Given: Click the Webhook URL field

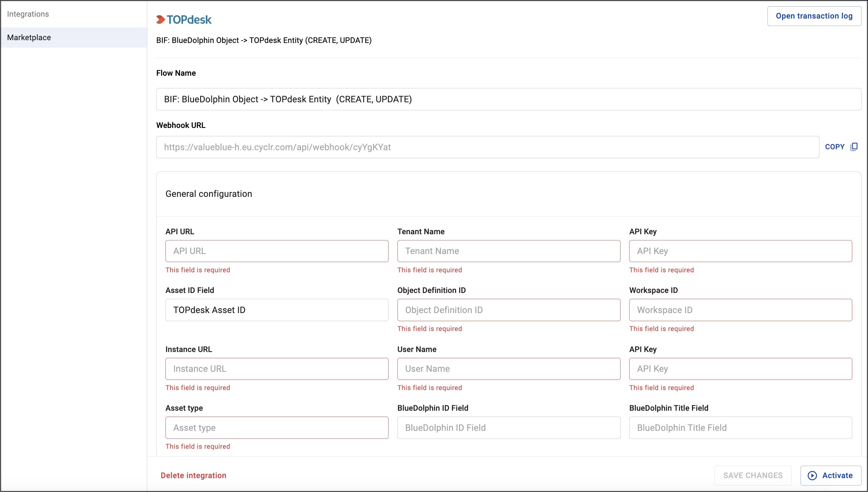Looking at the screenshot, I should [487, 147].
